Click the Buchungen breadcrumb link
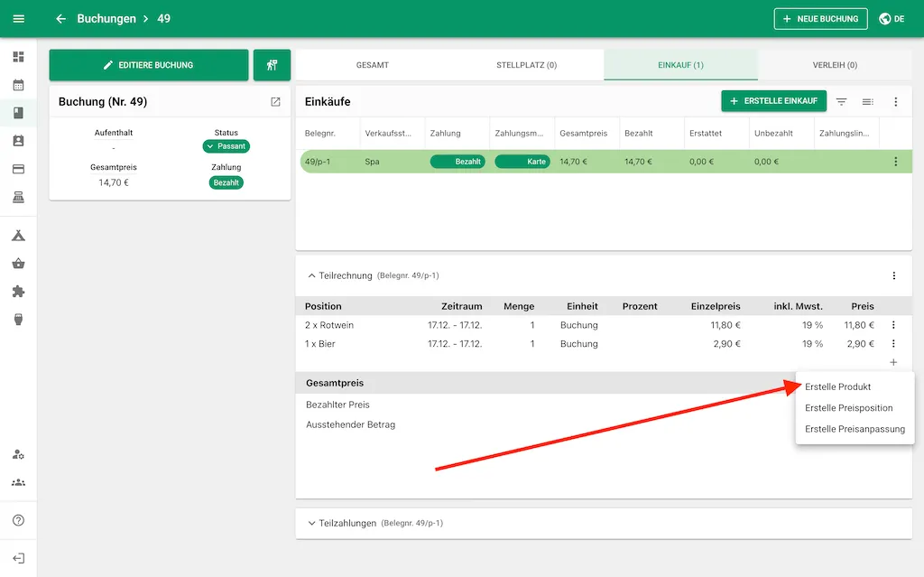The image size is (924, 577). [106, 19]
